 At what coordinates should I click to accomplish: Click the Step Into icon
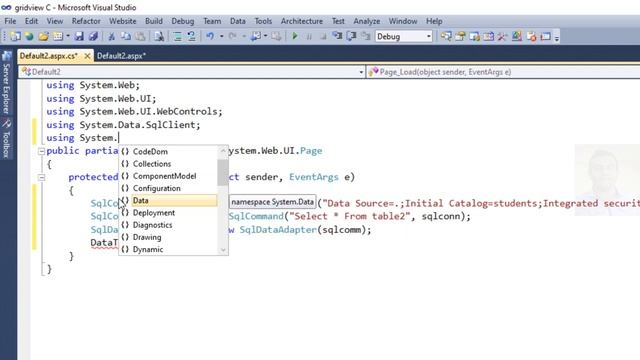pyautogui.click(x=337, y=36)
